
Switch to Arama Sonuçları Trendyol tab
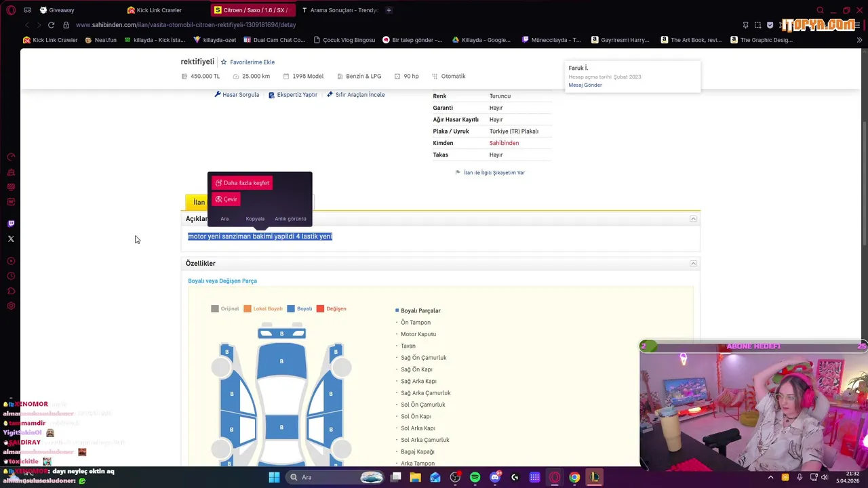(x=340, y=10)
